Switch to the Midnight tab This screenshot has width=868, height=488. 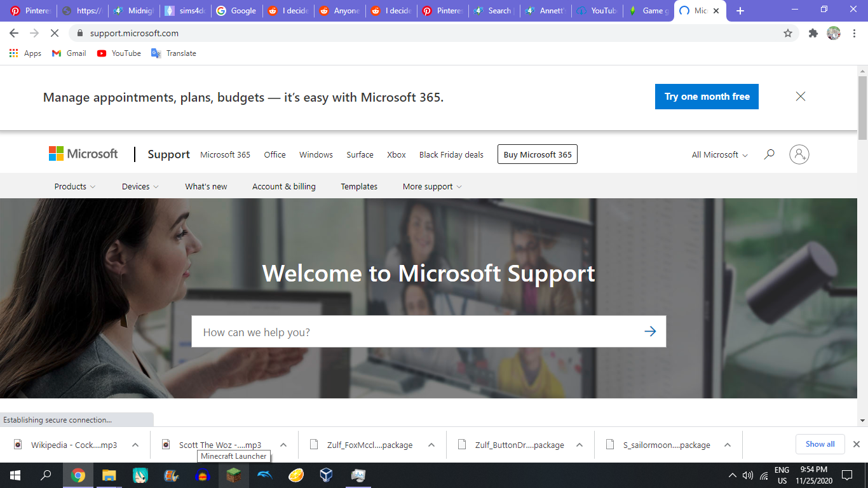click(133, 11)
